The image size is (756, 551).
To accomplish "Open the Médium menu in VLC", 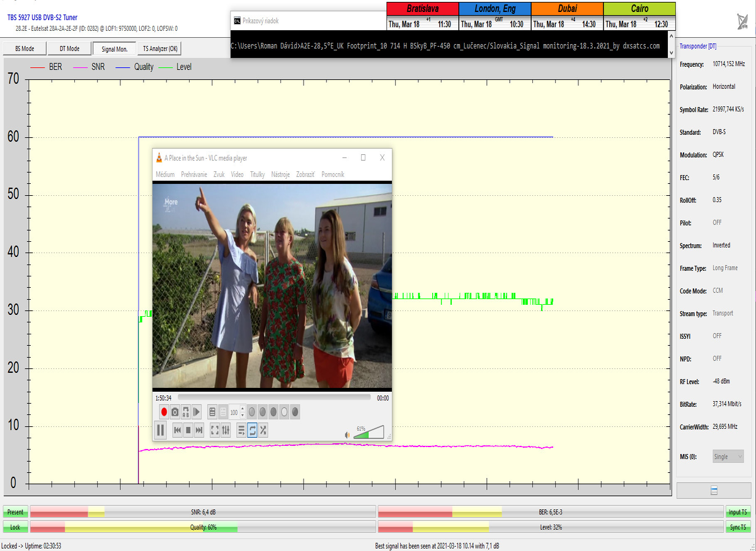I will point(165,174).
